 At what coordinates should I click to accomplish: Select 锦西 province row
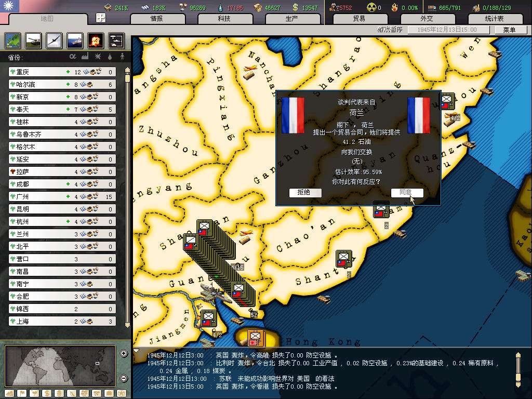(x=62, y=309)
